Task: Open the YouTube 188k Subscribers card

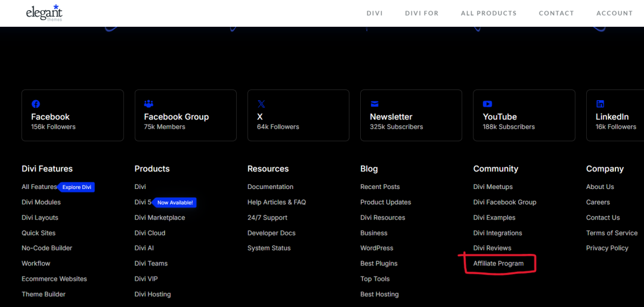Action: point(524,115)
